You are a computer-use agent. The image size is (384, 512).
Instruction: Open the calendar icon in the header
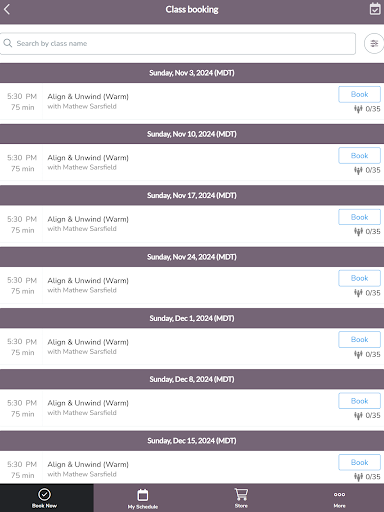(375, 9)
